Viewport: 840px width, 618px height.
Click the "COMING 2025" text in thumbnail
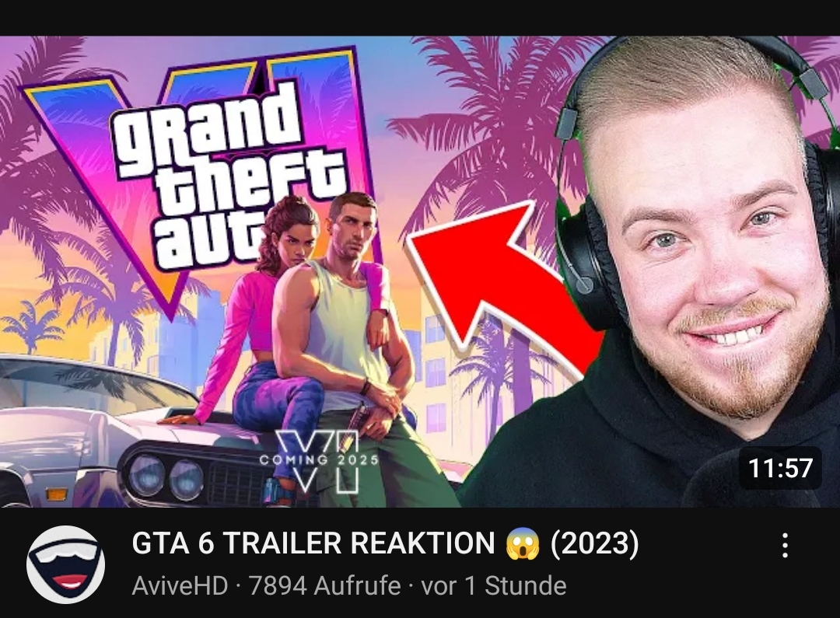pyautogui.click(x=319, y=459)
